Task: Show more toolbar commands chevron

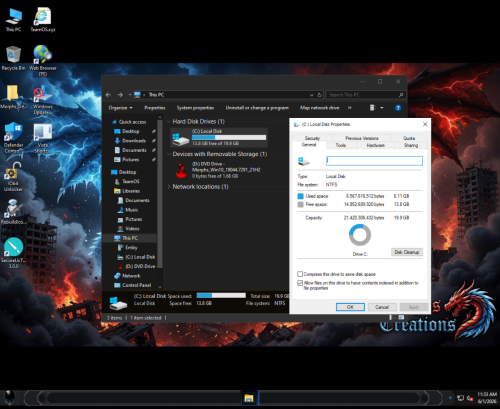Action: pos(349,108)
